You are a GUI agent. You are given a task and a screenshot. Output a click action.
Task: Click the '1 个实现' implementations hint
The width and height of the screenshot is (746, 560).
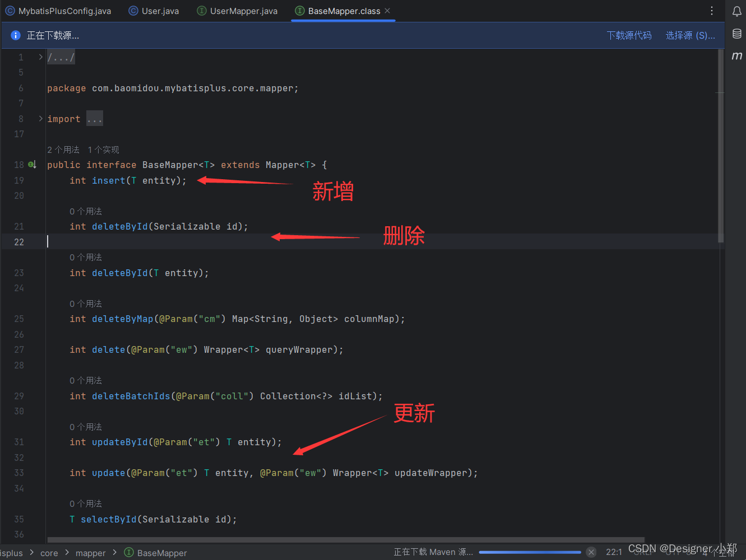tap(103, 150)
